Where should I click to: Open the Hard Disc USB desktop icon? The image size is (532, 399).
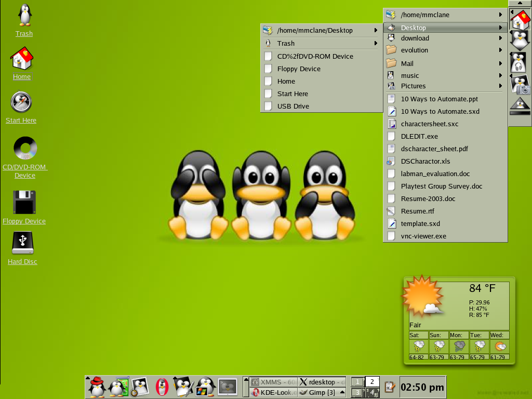point(22,243)
